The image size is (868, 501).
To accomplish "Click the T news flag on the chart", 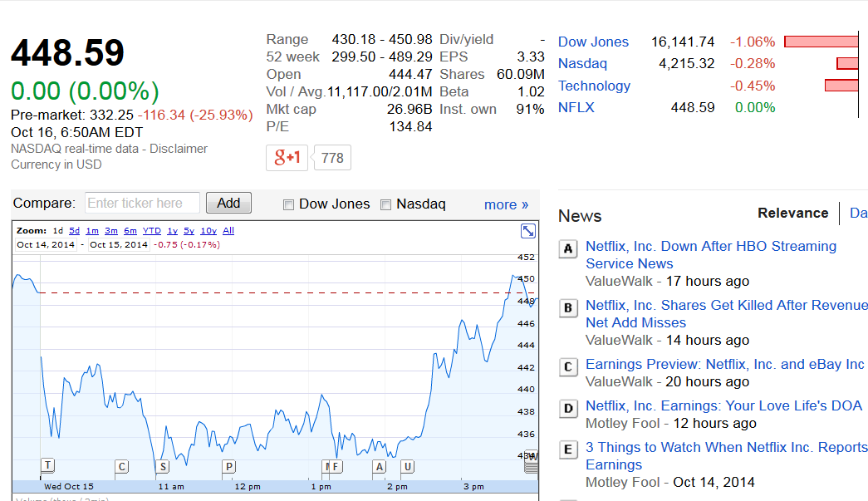I will 47,465.
